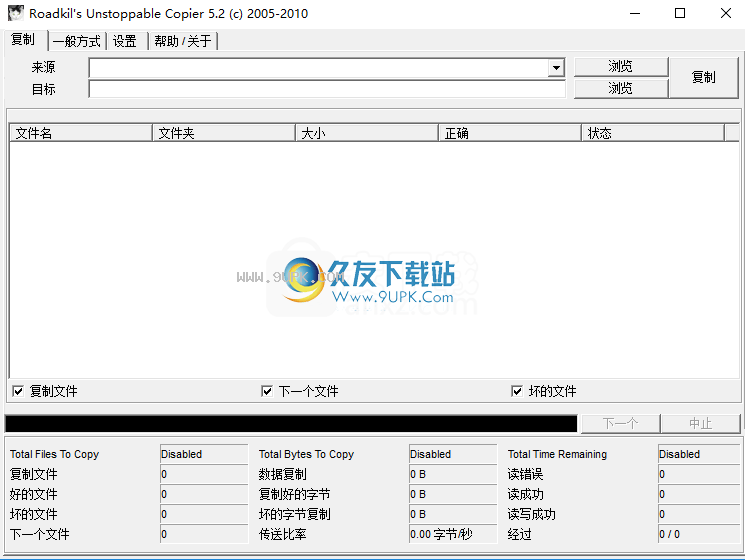Click the cat app icon in title bar
Screen dimensions: 745x560
15,13
